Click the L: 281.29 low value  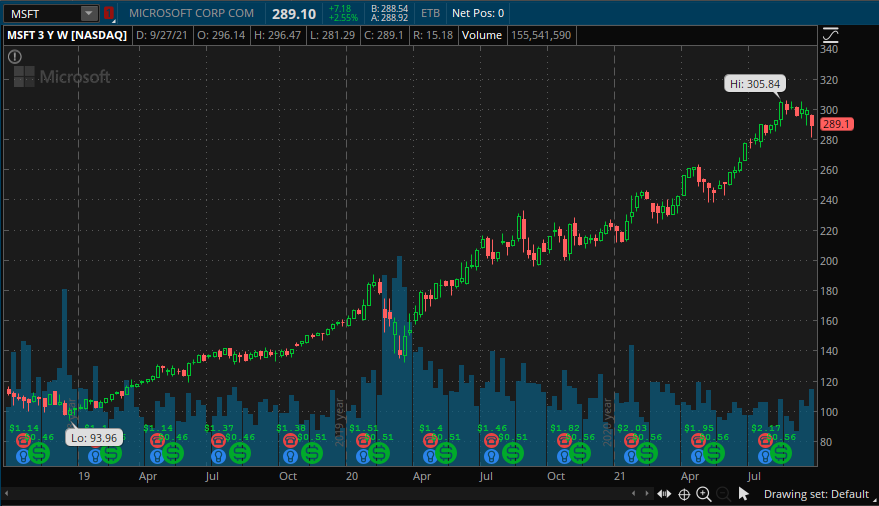pos(332,35)
